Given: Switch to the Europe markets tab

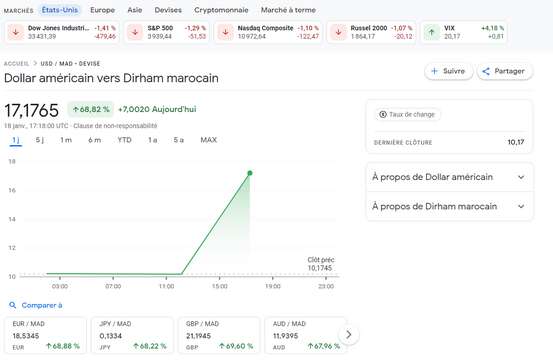Looking at the screenshot, I should point(103,10).
